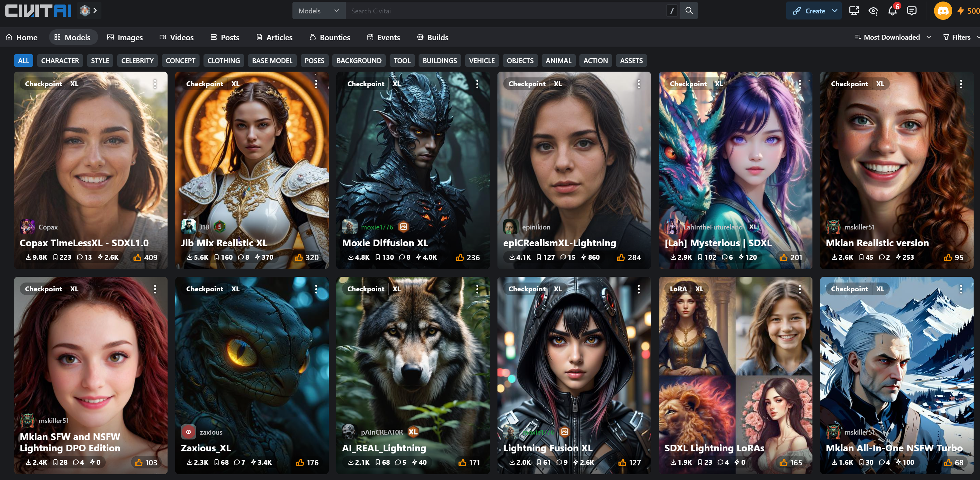Open the Most Downloaded sort dropdown
The image size is (980, 480).
click(x=892, y=37)
